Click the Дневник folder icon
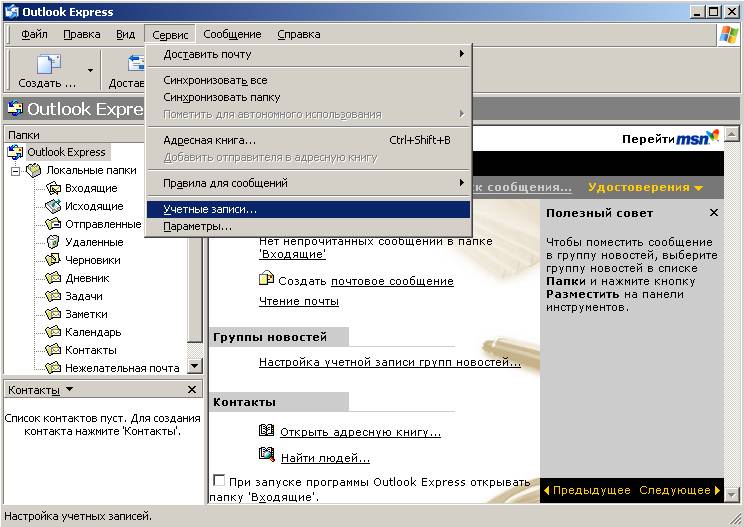Viewport: 744px width, 527px height. point(53,278)
